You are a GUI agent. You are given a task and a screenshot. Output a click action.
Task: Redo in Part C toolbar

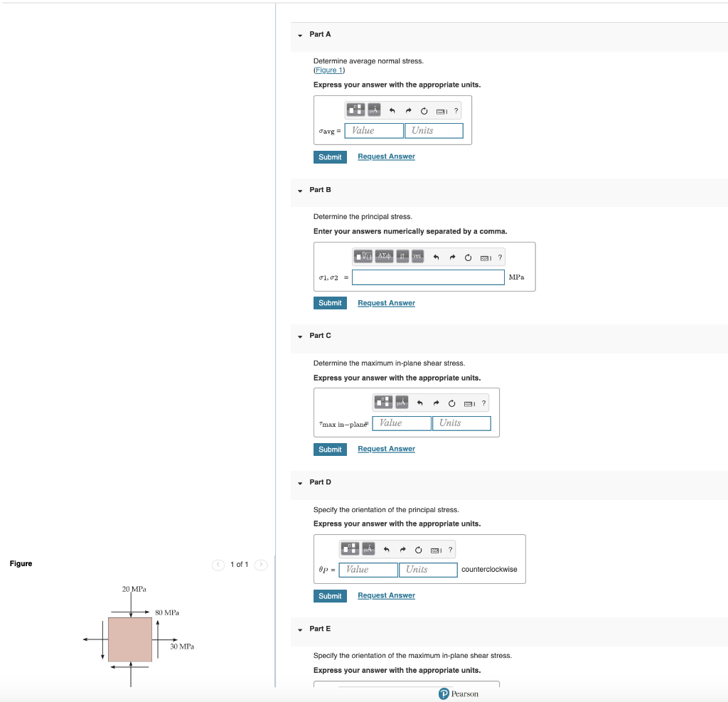pos(436,403)
